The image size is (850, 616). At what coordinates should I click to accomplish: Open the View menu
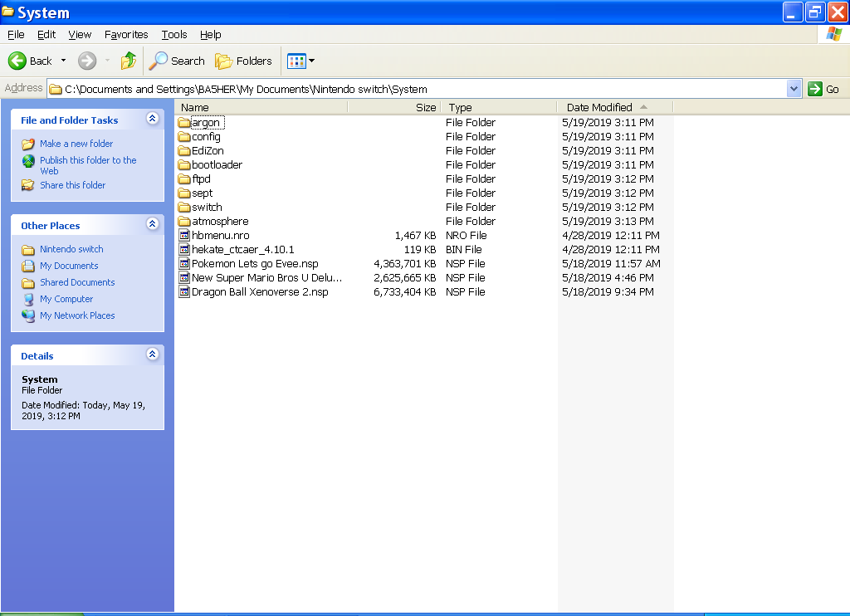[80, 35]
